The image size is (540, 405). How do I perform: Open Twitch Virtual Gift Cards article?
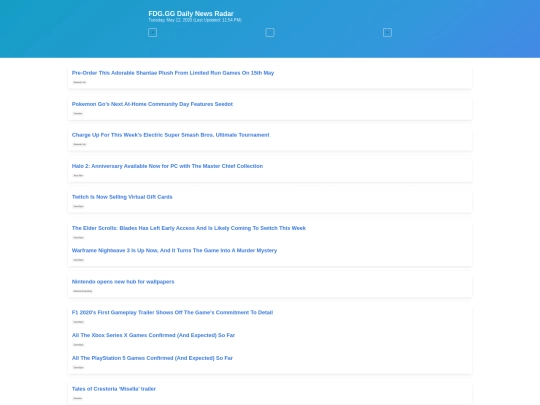[122, 197]
